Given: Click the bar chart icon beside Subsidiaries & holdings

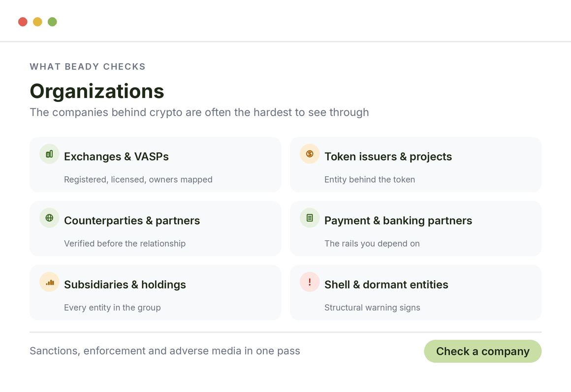Looking at the screenshot, I should pyautogui.click(x=49, y=282).
